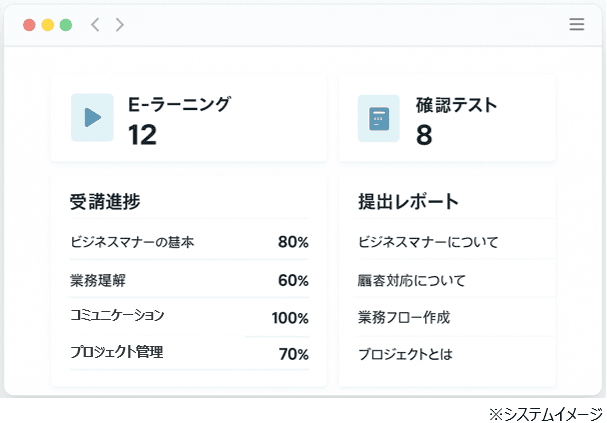Viewport: 607px width, 423px height.
Task: Select the コミュニケーション course row
Action: click(x=189, y=317)
